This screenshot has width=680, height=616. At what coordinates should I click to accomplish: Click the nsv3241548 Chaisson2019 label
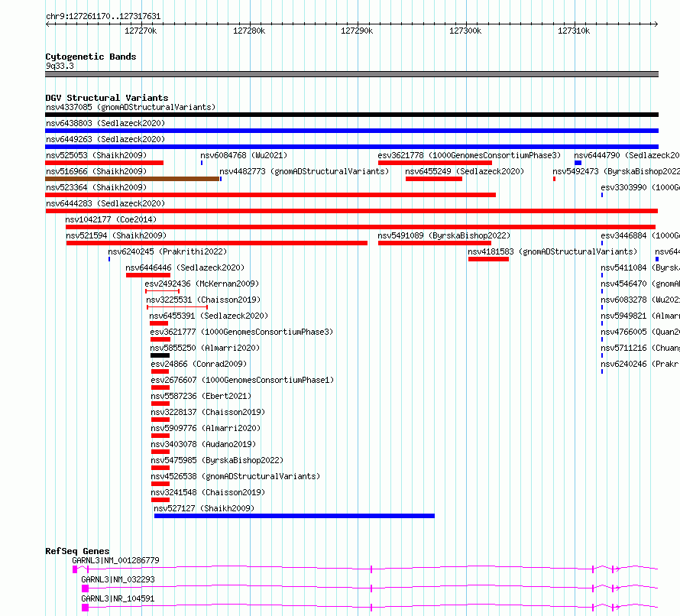tap(208, 492)
